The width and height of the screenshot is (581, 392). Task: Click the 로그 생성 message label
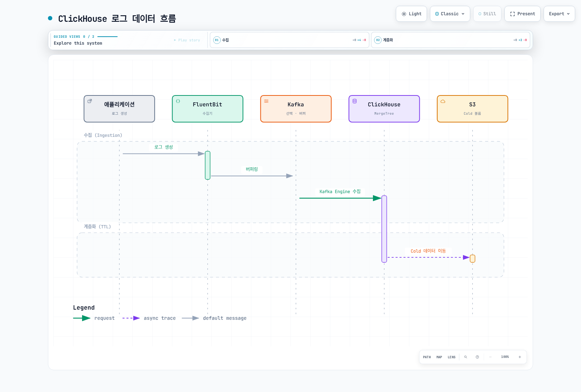point(163,147)
